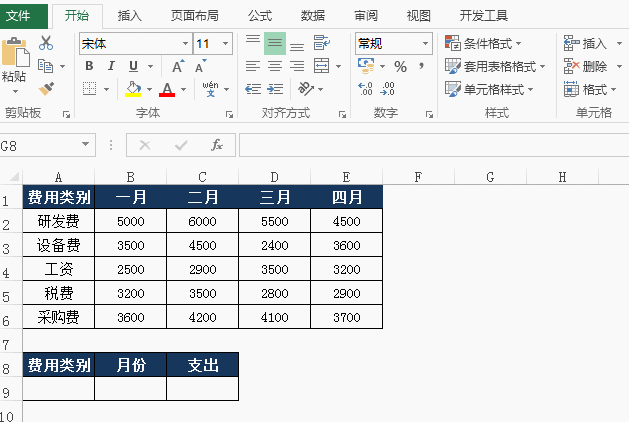The width and height of the screenshot is (629, 422).
Task: Align text left
Action: pos(253,66)
